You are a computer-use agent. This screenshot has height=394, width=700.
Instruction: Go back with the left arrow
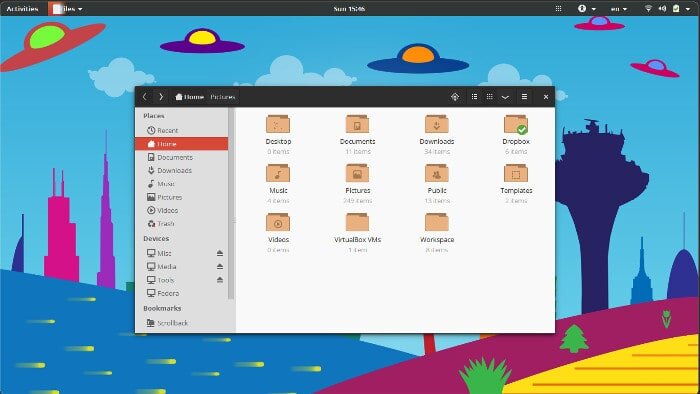(x=145, y=97)
